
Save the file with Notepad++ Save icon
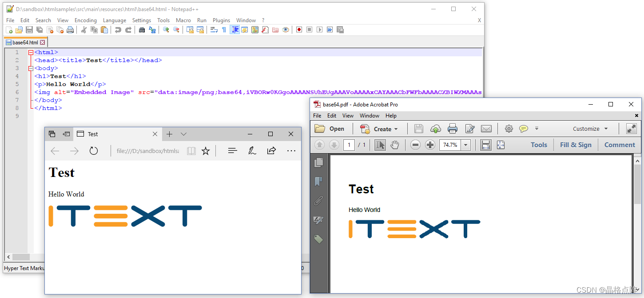point(29,30)
